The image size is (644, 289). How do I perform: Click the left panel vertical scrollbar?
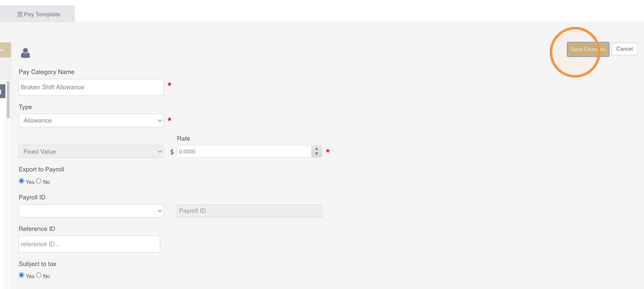pyautogui.click(x=8, y=100)
